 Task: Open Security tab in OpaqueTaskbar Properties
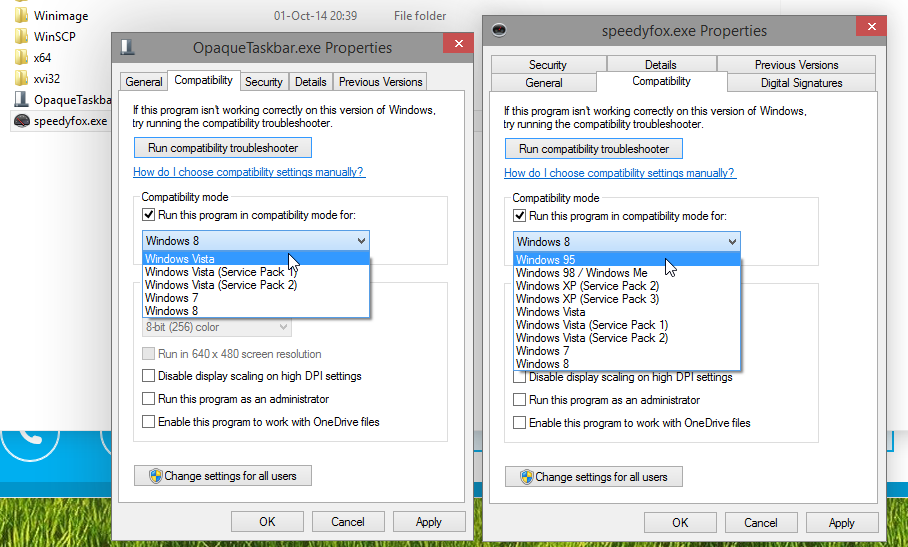[x=263, y=82]
